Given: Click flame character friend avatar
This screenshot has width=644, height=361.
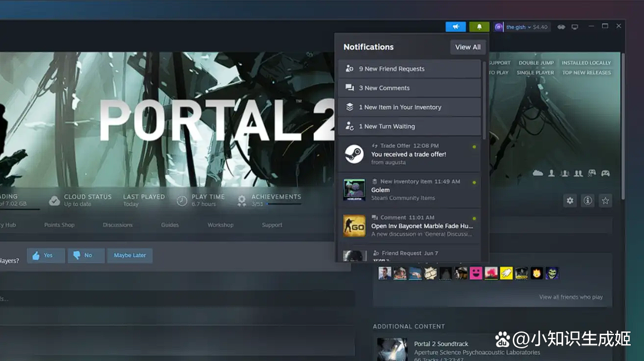Looking at the screenshot, I should (x=536, y=273).
